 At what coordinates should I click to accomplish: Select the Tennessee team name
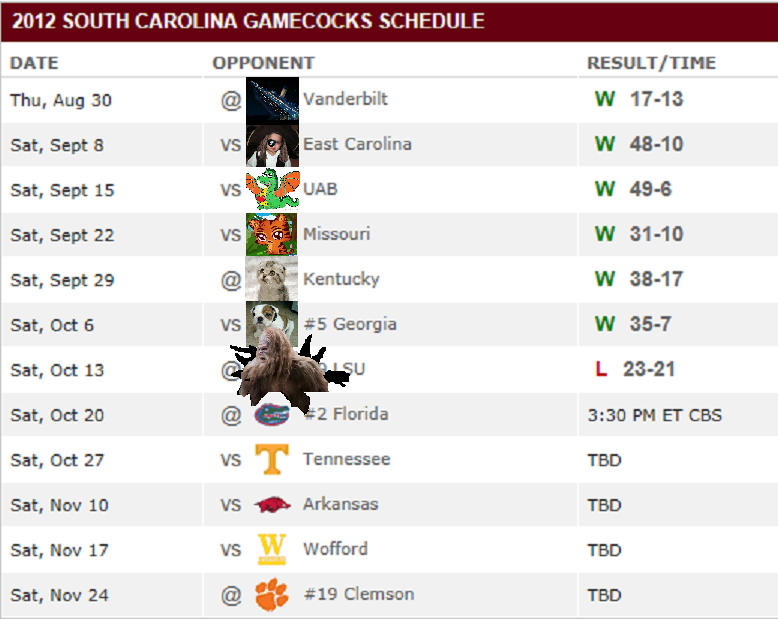[x=346, y=459]
